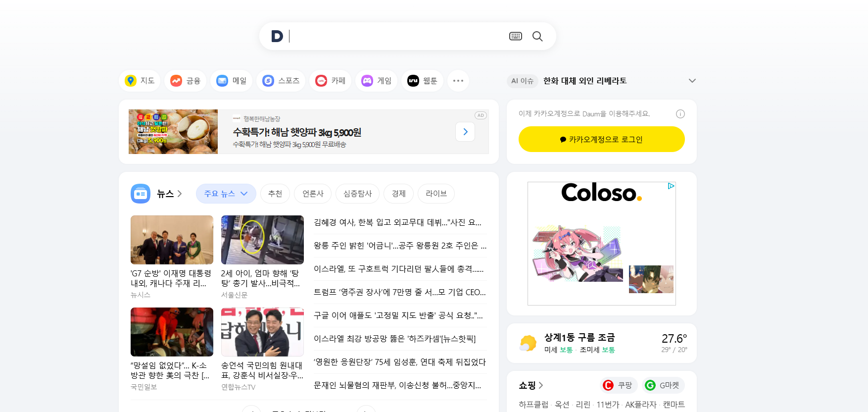Open the 메일 mail shortcut
868x412 pixels.
pos(232,81)
